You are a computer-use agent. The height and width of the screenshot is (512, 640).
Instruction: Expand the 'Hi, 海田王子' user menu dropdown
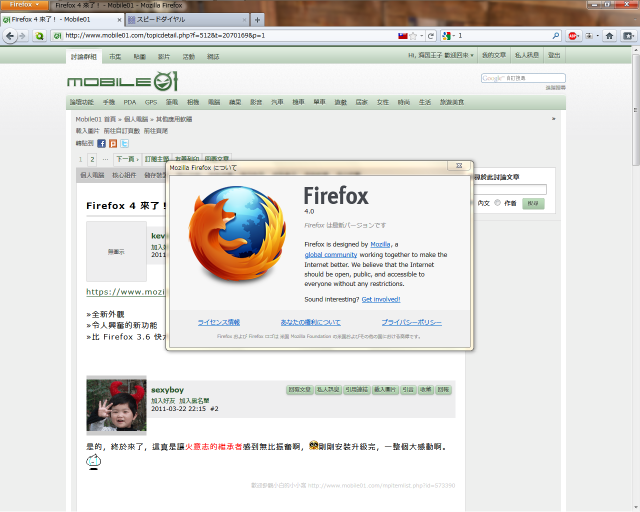click(441, 55)
